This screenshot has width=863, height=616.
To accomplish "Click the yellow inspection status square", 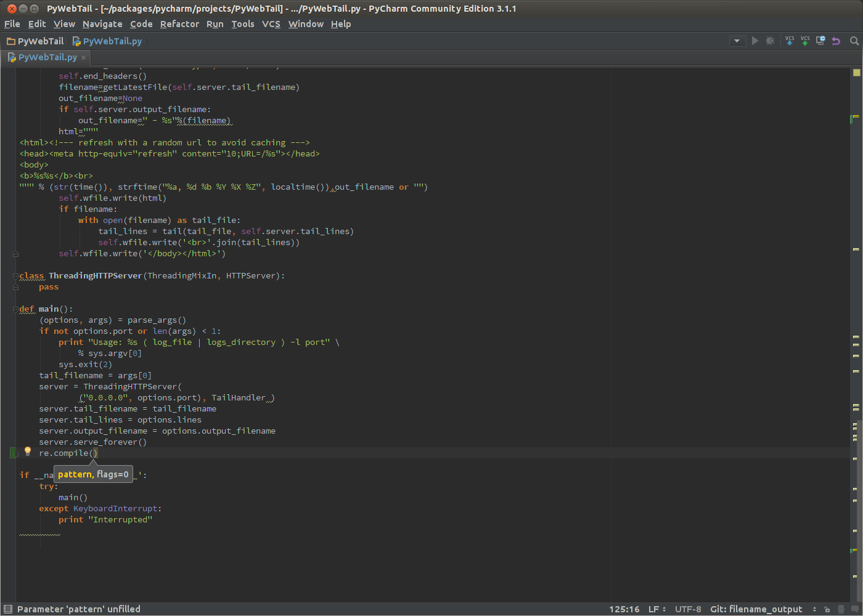I will point(856,73).
